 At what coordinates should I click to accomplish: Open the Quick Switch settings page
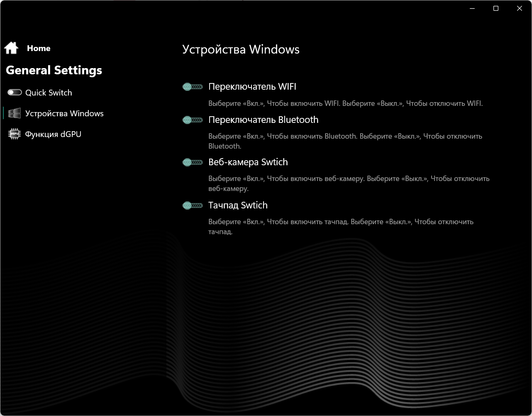click(x=40, y=93)
